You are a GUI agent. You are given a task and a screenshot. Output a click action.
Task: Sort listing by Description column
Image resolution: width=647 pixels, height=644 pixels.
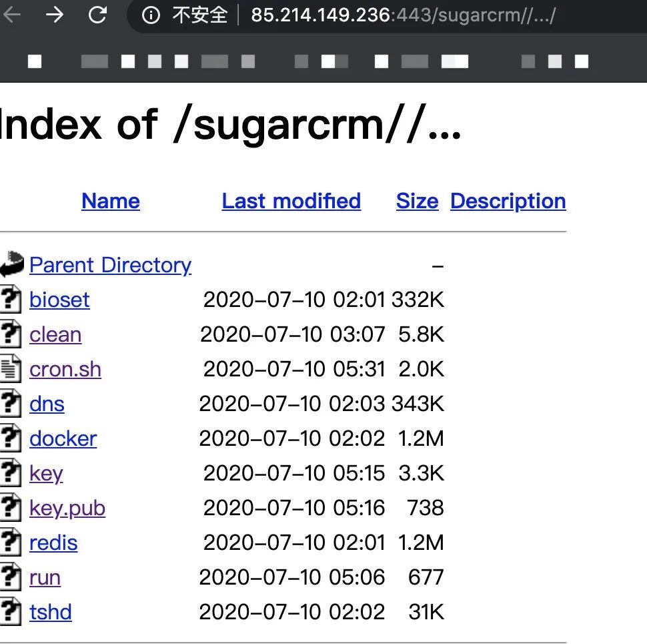pos(508,201)
